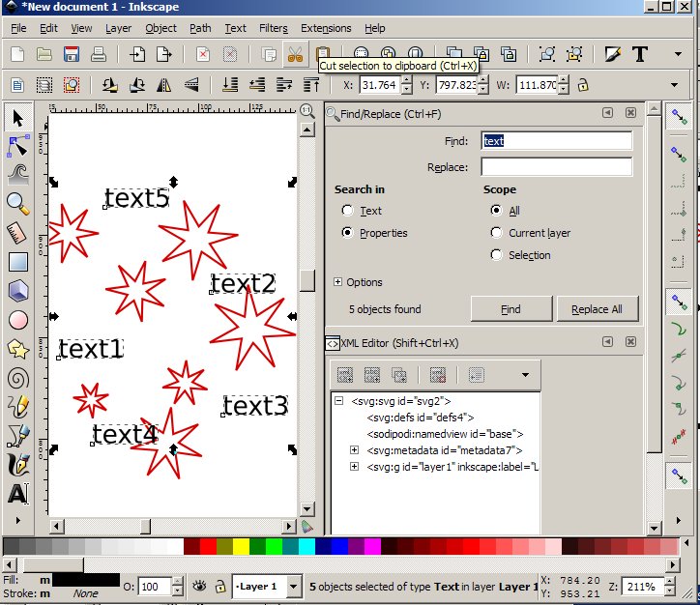Activate the Text tool in toolbox

point(17,494)
